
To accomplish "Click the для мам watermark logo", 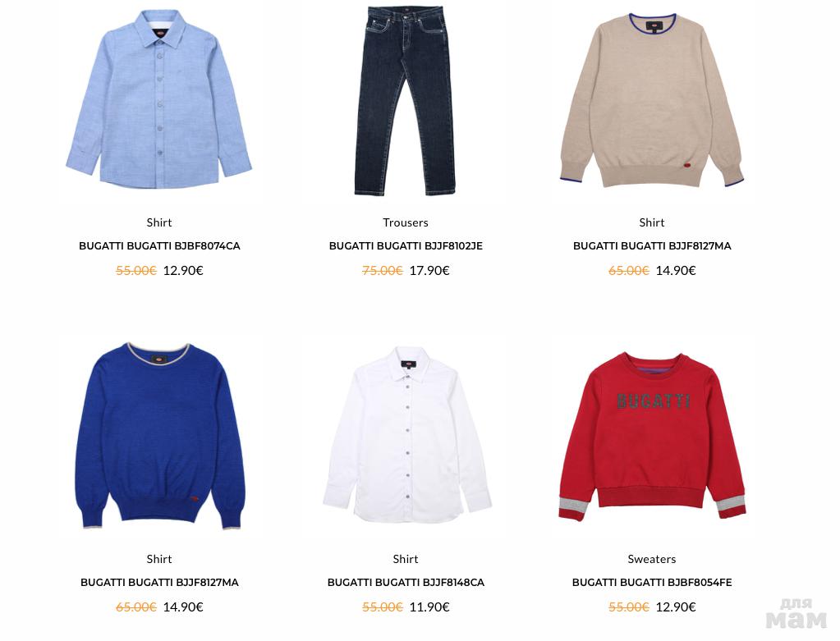I will [796, 613].
